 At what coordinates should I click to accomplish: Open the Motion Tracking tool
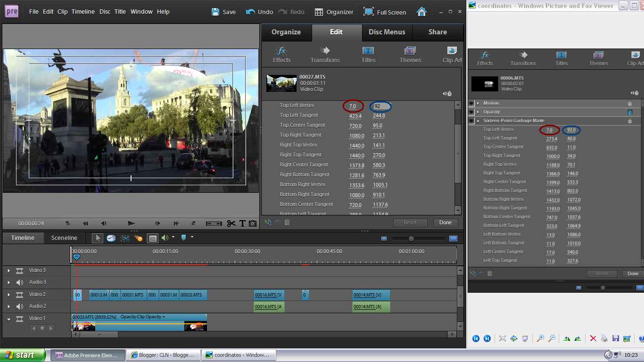[x=138, y=238]
